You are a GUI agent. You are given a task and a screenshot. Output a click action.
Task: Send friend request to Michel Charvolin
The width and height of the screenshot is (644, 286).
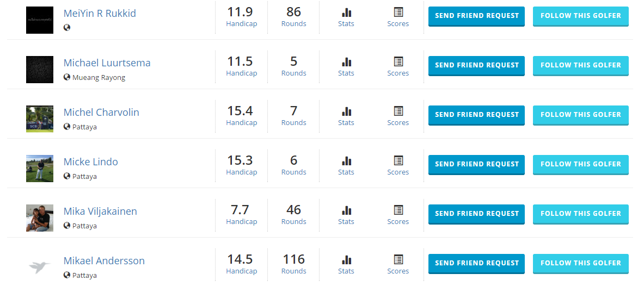(476, 115)
